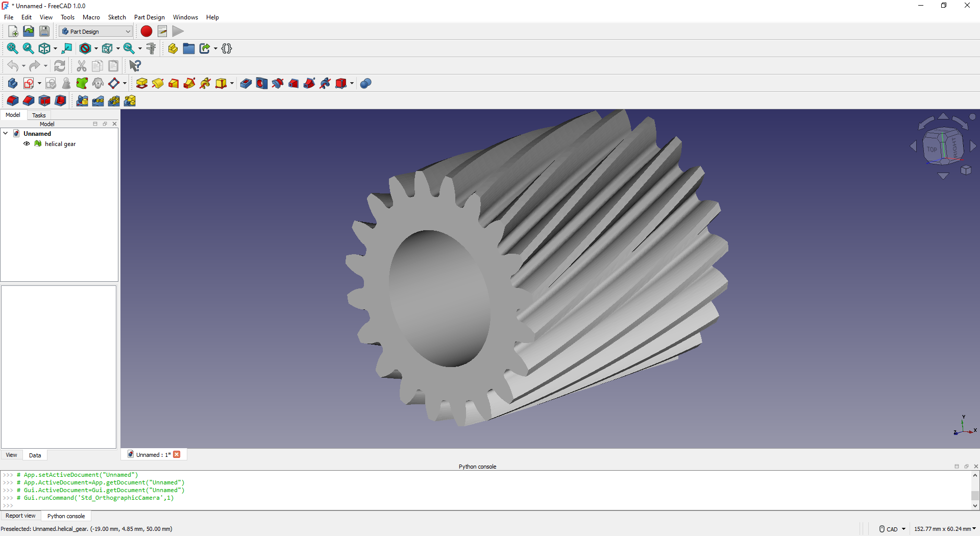The width and height of the screenshot is (980, 536).
Task: Open the Part Design workbench dropdown
Action: (x=96, y=32)
